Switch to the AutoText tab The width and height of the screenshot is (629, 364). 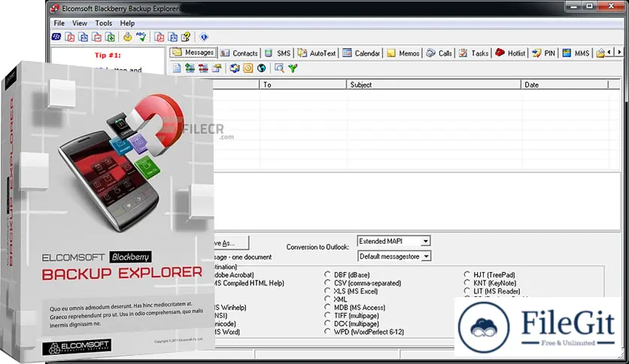coord(317,53)
